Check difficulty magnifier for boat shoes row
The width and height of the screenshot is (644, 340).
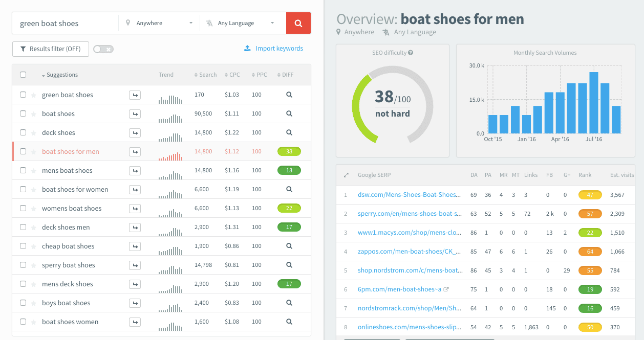[x=289, y=114]
